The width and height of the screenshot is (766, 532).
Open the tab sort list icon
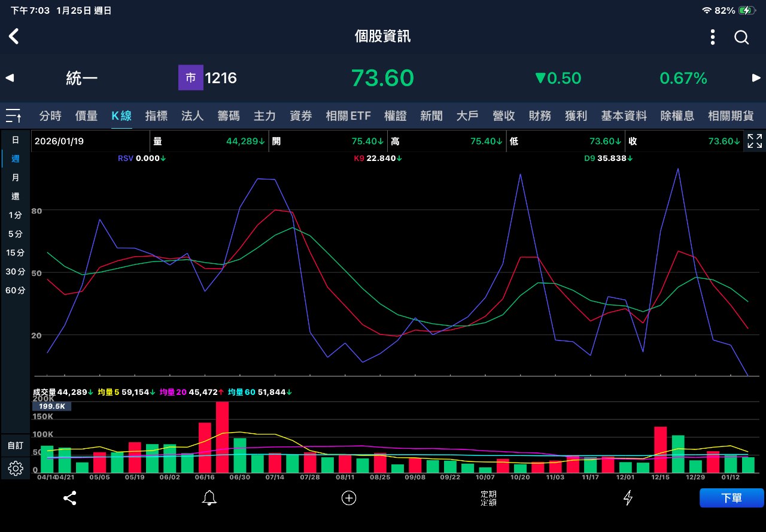point(14,115)
